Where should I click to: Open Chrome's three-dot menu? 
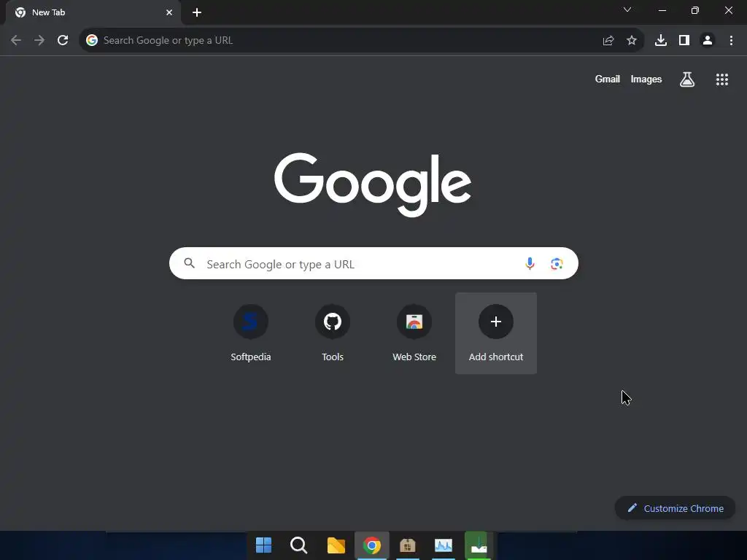click(731, 41)
